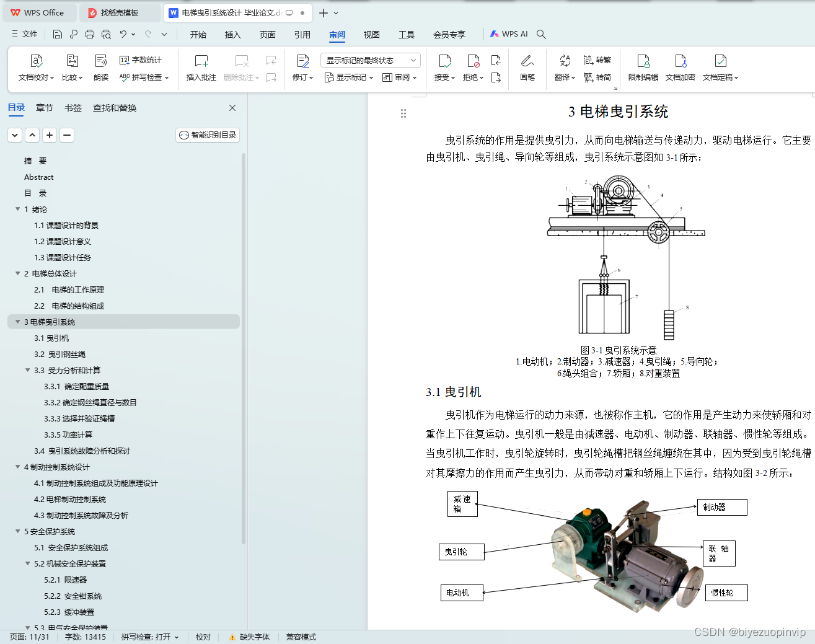Undo the last action

(123, 34)
